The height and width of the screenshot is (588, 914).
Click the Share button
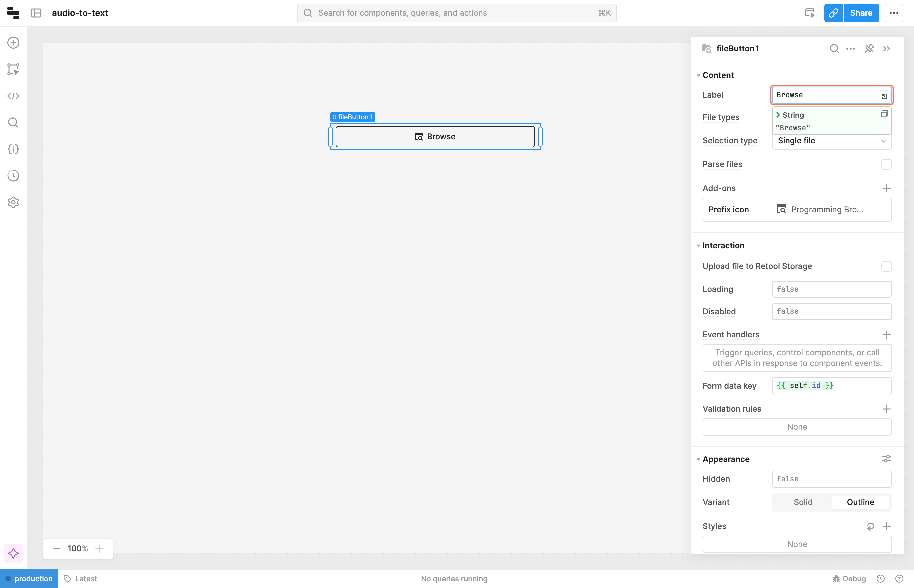pyautogui.click(x=861, y=13)
